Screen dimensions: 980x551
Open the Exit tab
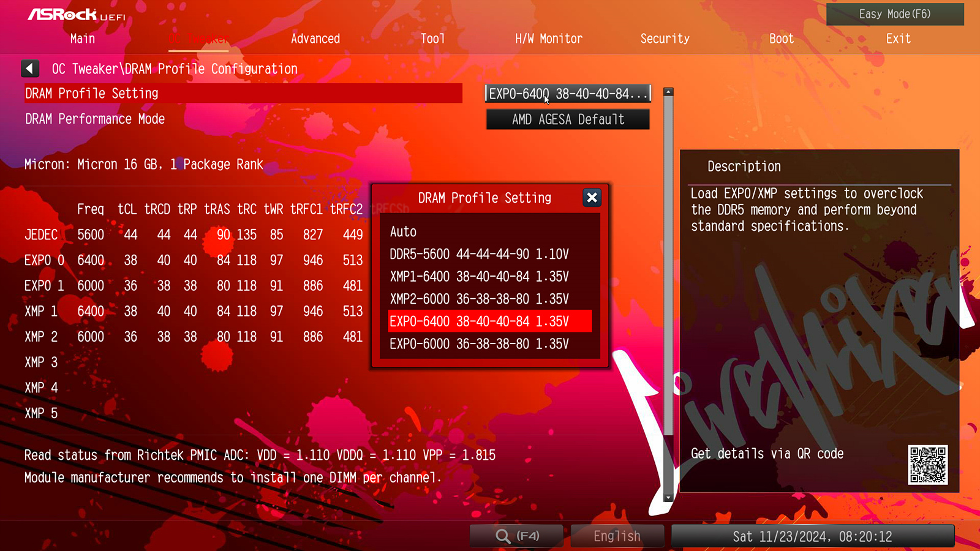click(x=899, y=39)
